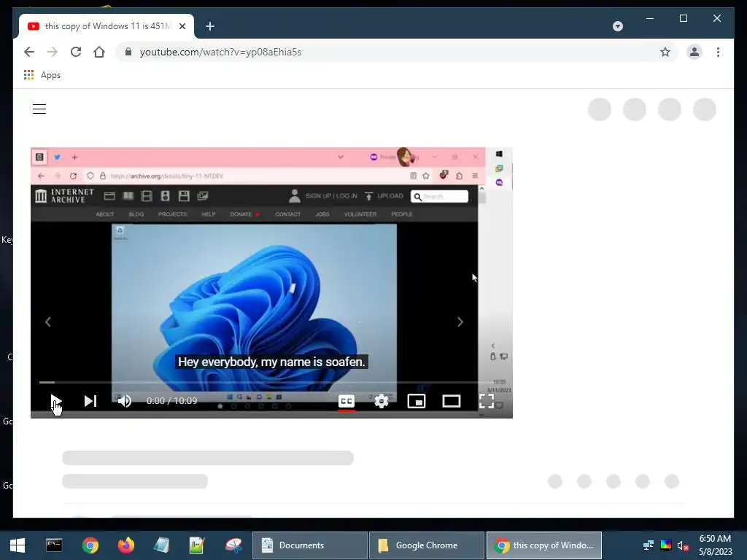Skip to the next video
Viewport: 747px width, 560px height.
tap(90, 401)
